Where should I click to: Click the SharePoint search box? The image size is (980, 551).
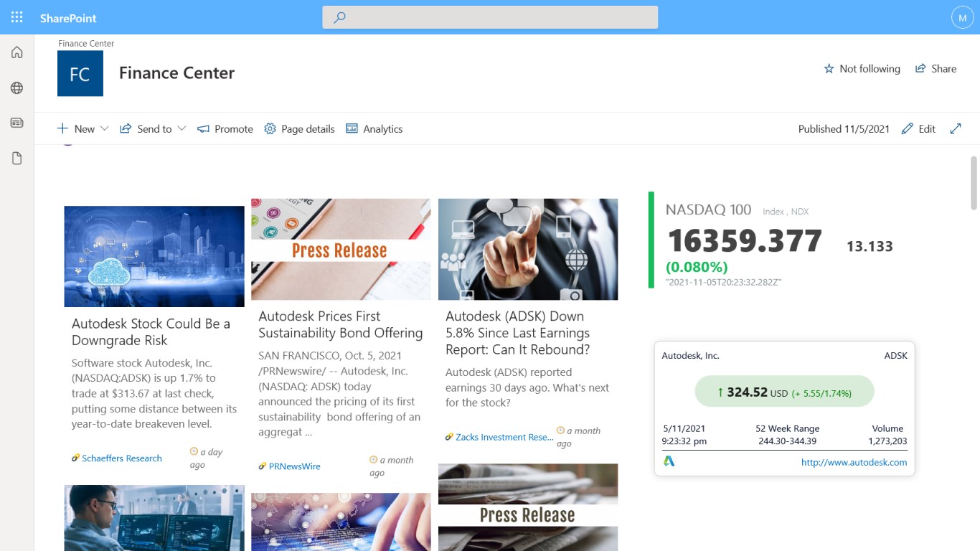point(490,17)
